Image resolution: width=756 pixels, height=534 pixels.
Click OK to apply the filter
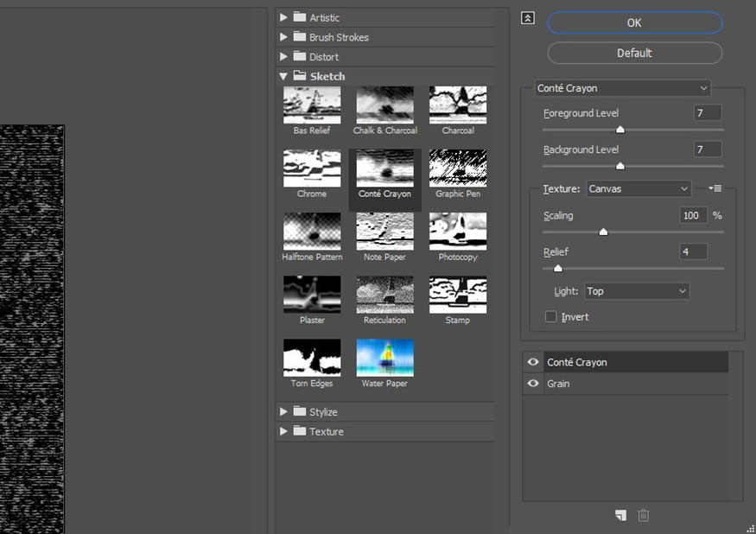pyautogui.click(x=634, y=22)
